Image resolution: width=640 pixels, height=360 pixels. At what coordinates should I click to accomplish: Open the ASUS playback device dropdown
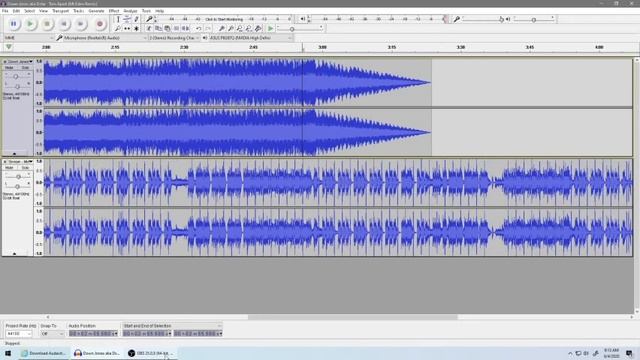coord(251,38)
